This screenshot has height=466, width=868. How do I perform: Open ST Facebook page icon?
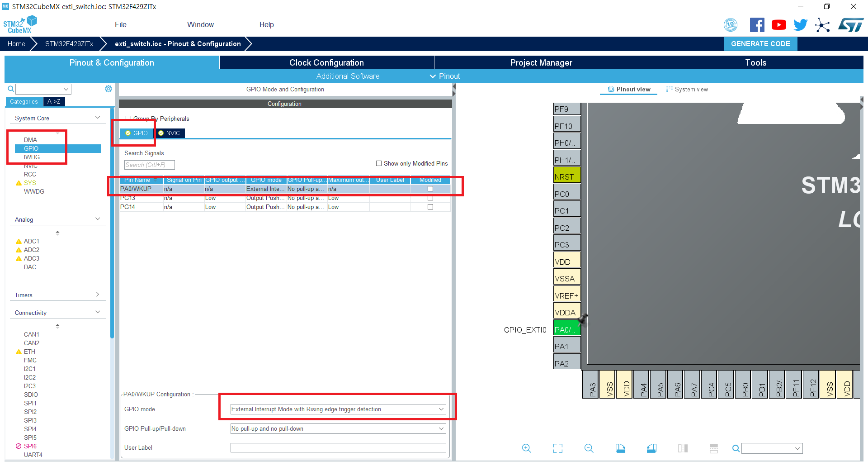click(x=757, y=25)
